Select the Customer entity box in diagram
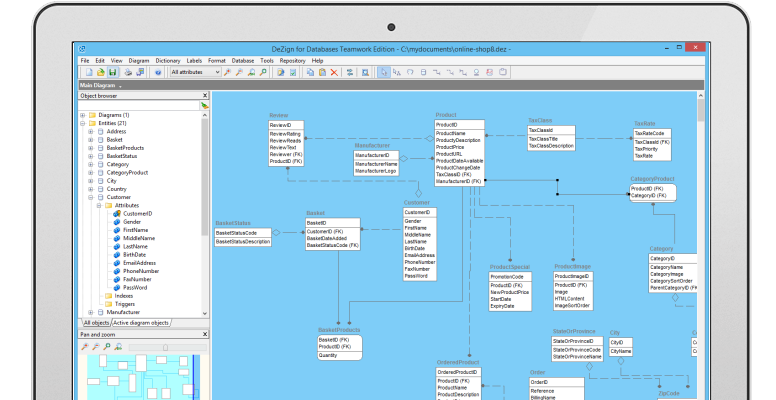The height and width of the screenshot is (400, 776). point(420,244)
